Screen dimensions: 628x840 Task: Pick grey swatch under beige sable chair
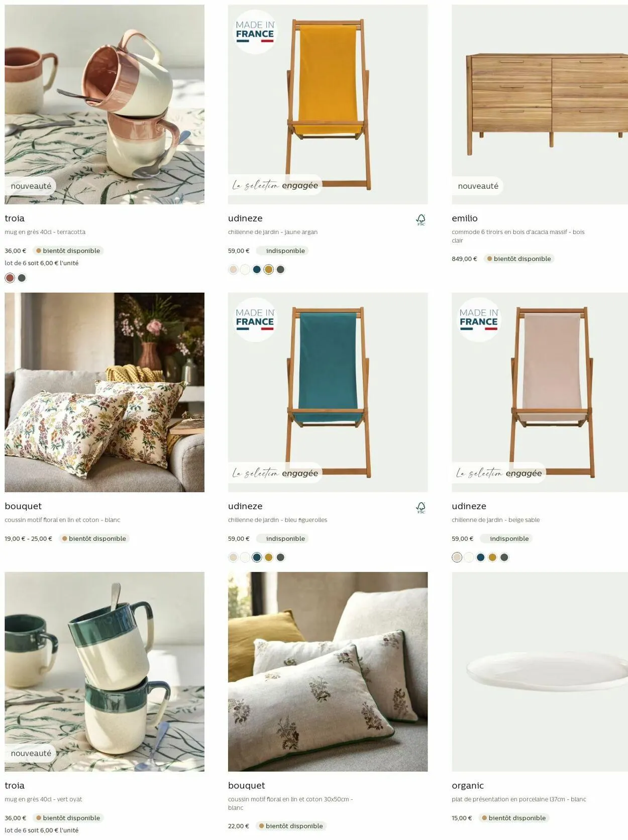pos(504,557)
